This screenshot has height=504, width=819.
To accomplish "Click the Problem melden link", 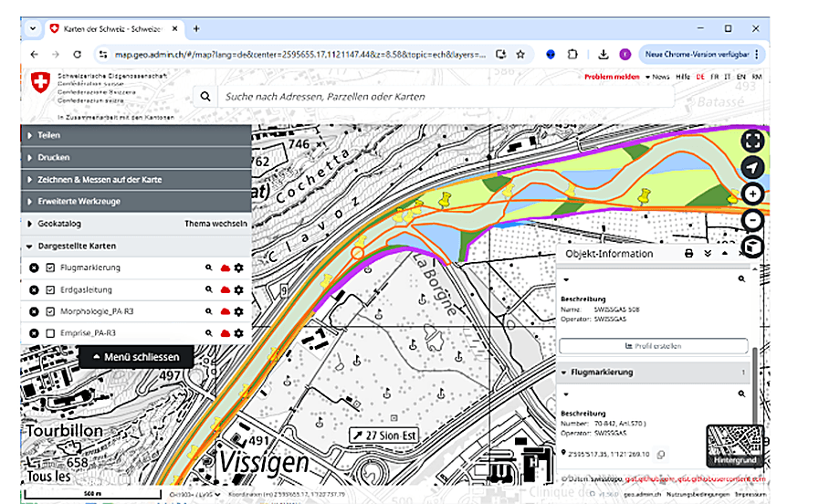I will click(612, 77).
